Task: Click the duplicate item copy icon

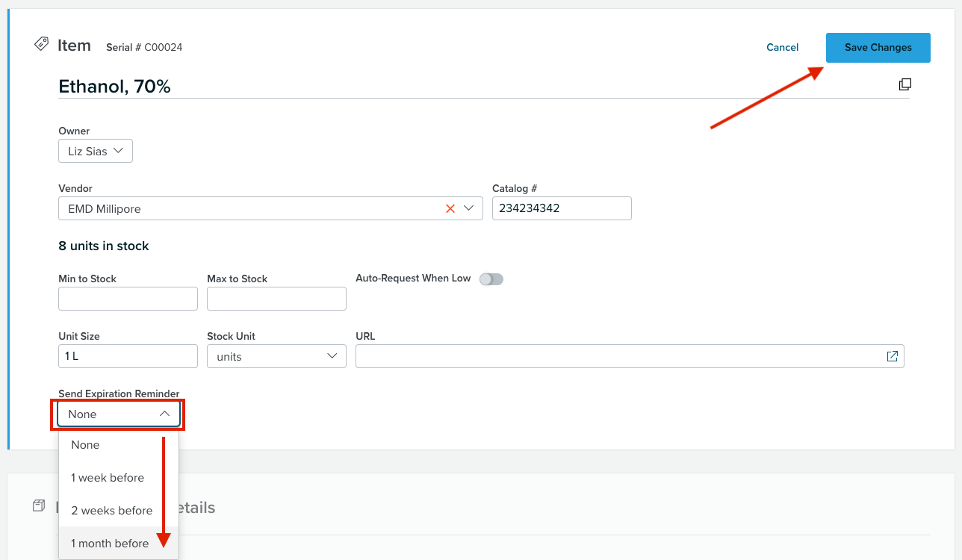Action: click(x=904, y=84)
